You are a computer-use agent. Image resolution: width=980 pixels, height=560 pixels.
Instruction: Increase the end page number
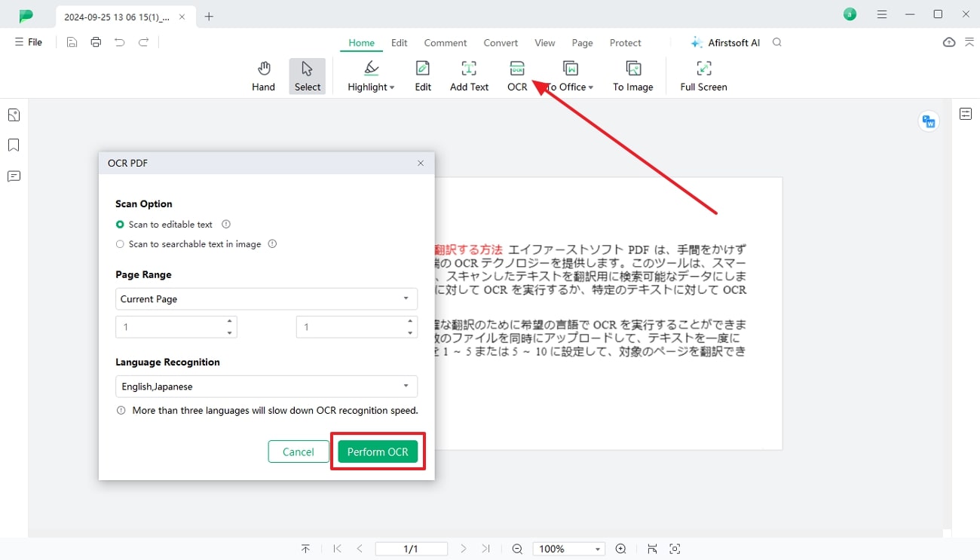410,321
